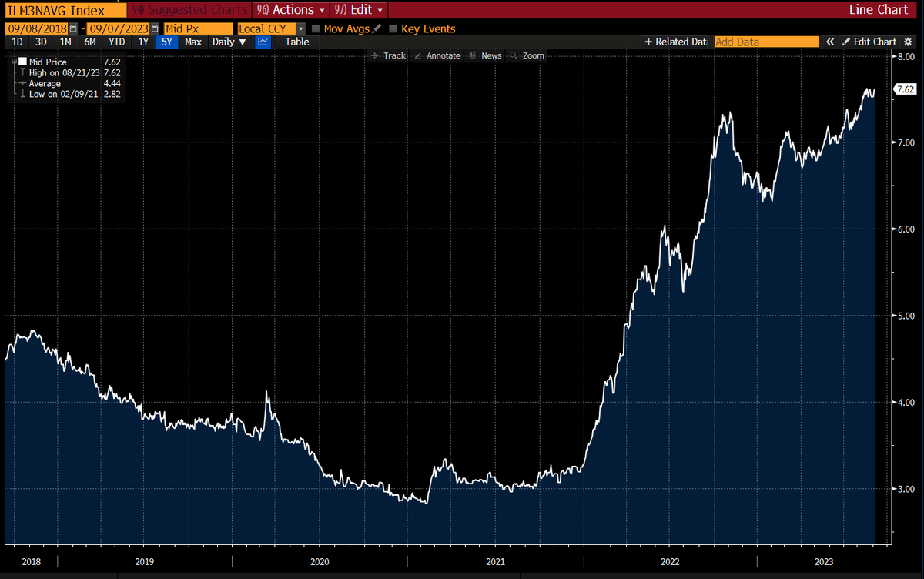Select the 5Y range tab

166,42
